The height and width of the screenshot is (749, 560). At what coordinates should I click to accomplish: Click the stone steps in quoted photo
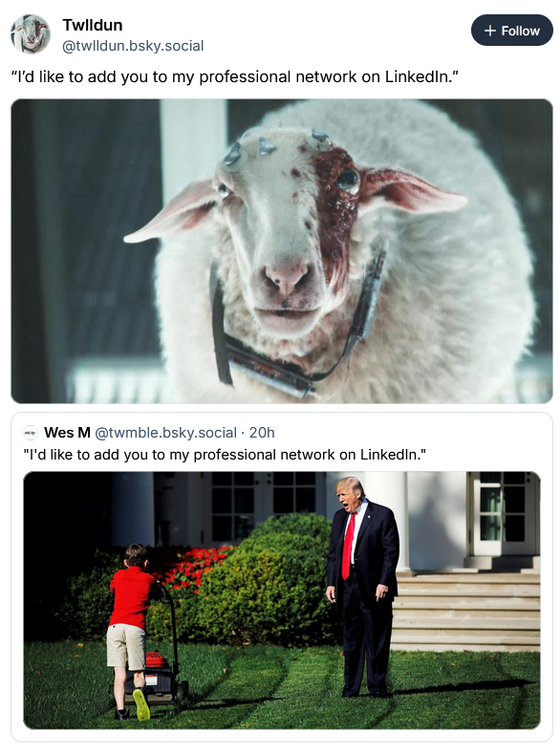pos(466,610)
